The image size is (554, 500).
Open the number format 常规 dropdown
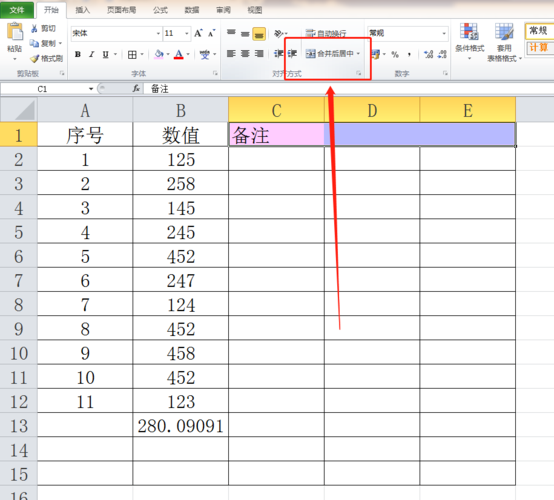(x=444, y=34)
